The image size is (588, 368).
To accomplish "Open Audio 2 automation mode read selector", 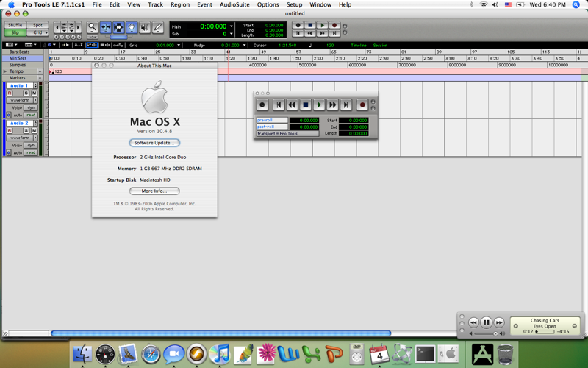I will (31, 153).
